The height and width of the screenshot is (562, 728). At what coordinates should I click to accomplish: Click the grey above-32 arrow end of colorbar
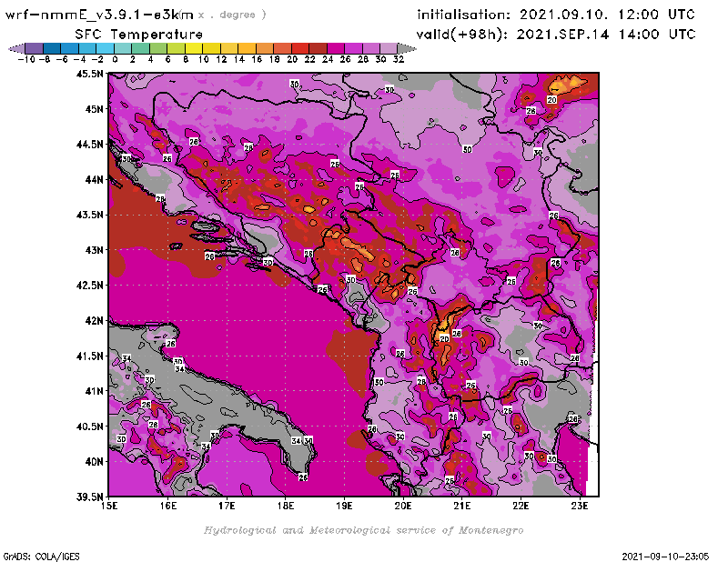click(407, 48)
